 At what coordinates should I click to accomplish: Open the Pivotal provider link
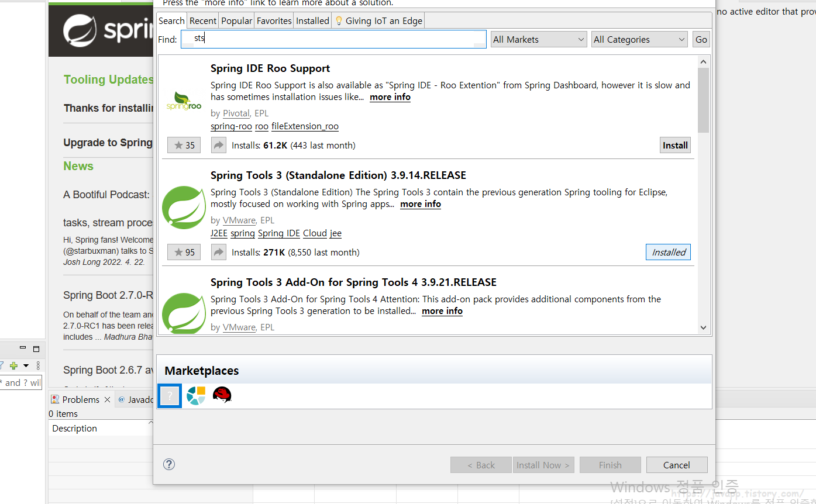(x=236, y=113)
